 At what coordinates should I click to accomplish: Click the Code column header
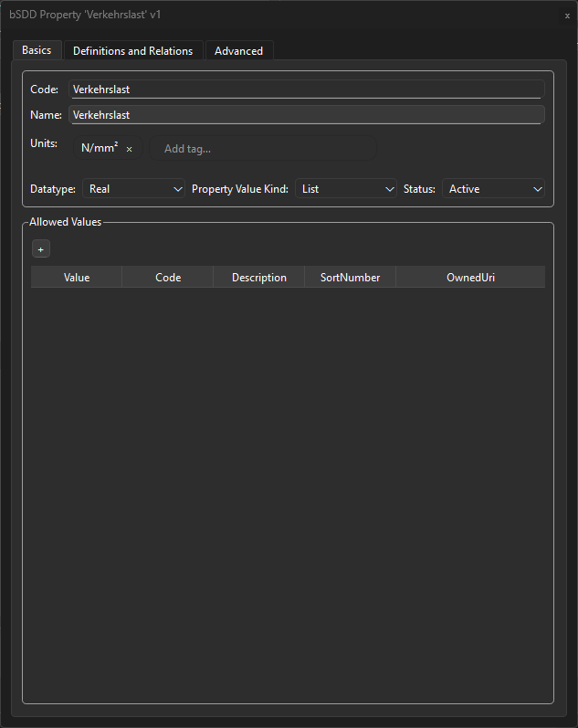click(x=168, y=278)
